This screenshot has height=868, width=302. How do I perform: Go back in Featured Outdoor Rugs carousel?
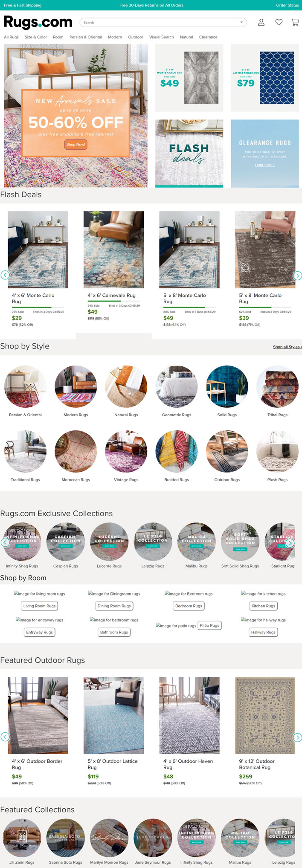(x=5, y=736)
